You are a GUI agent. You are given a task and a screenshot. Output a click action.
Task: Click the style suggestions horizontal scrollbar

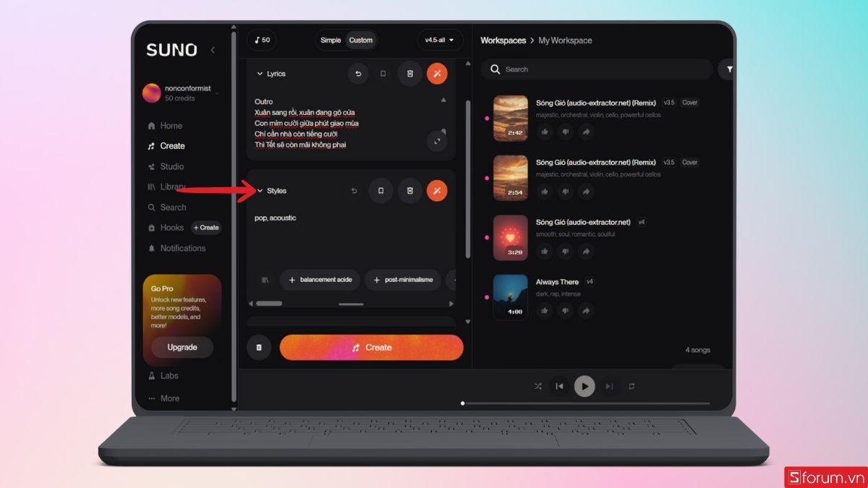click(x=269, y=304)
